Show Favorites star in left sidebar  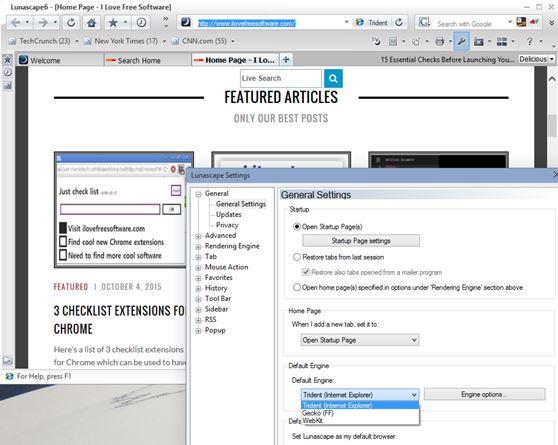(7, 59)
